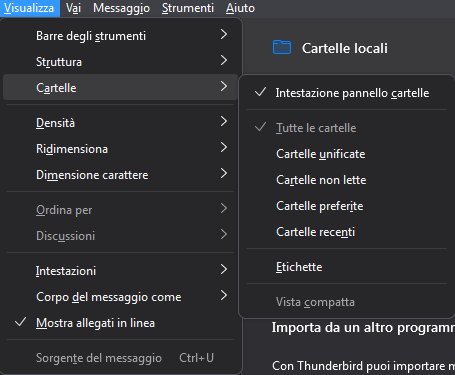Open Discussioni submenu entry
Viewport: 455px width, 375px height.
[x=120, y=236]
